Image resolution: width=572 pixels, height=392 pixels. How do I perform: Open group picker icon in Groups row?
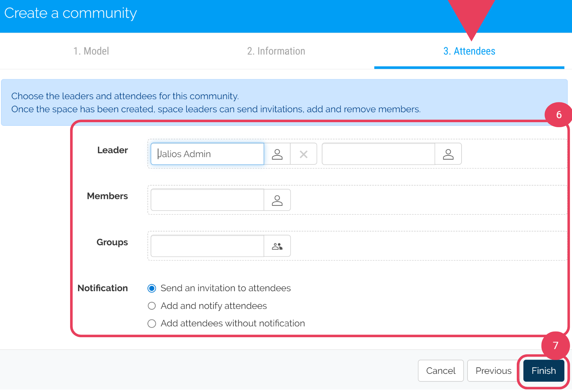click(x=277, y=246)
